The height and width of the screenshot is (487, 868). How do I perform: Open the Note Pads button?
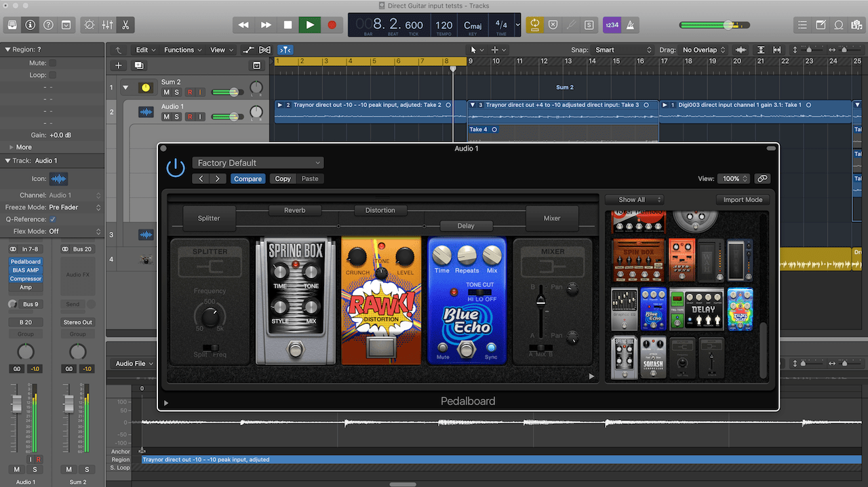pyautogui.click(x=821, y=25)
